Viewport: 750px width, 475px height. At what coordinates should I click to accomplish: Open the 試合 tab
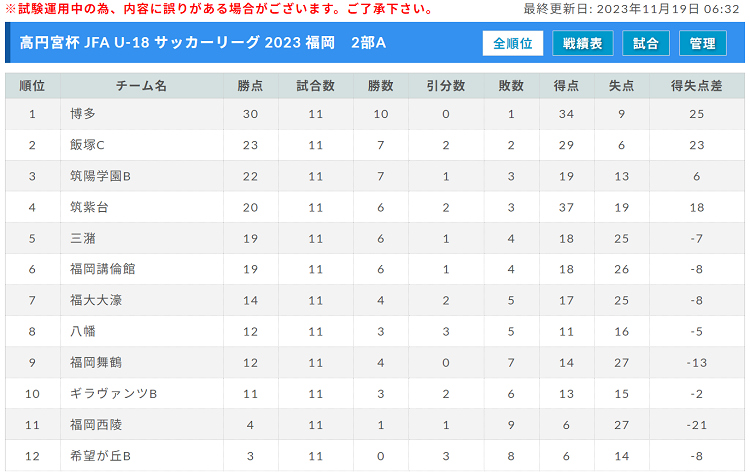[x=645, y=44]
